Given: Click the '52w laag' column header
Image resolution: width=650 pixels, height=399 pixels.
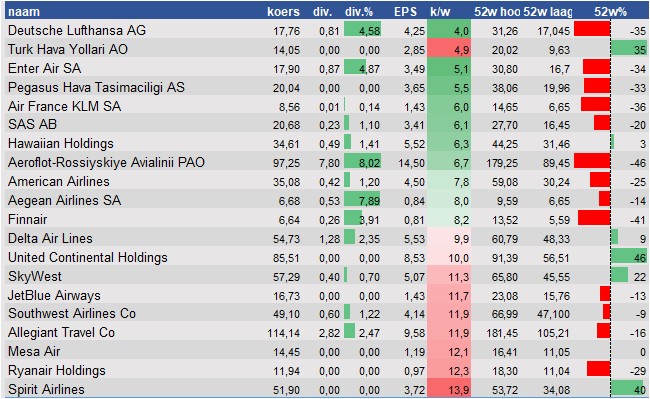Looking at the screenshot, I should point(548,12).
